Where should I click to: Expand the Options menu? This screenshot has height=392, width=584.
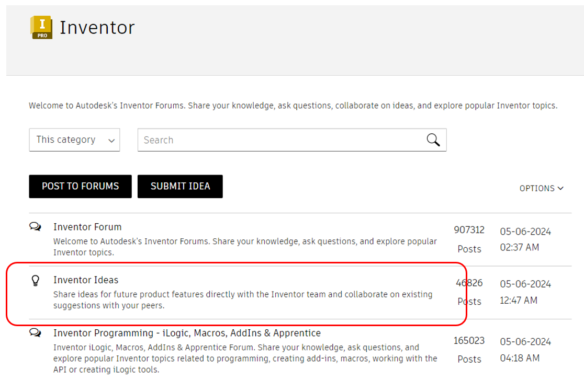tap(537, 188)
